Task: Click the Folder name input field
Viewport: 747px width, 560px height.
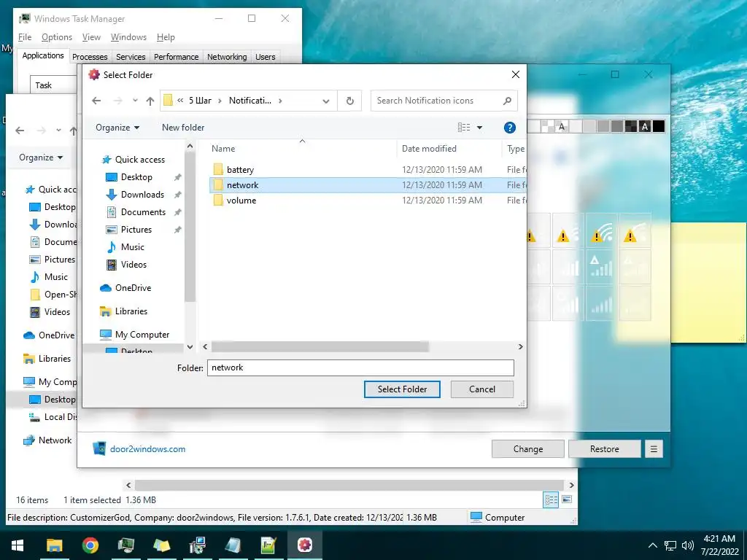Action: pos(360,367)
